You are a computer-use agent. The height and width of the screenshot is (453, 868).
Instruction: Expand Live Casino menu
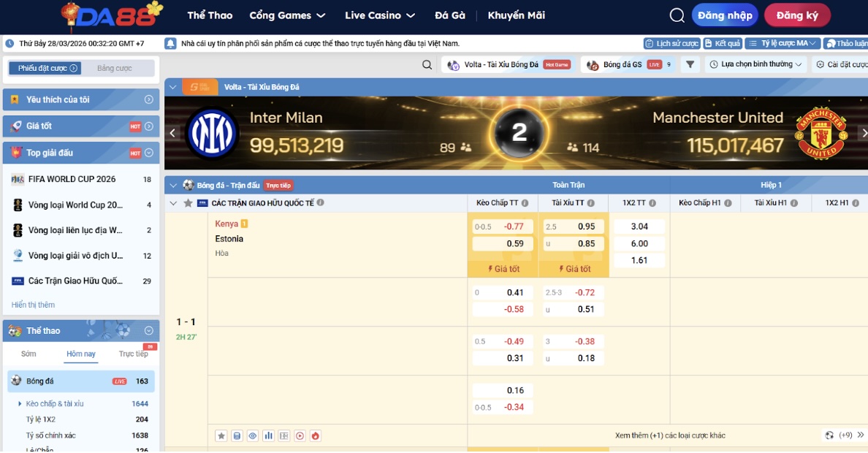[x=380, y=15]
